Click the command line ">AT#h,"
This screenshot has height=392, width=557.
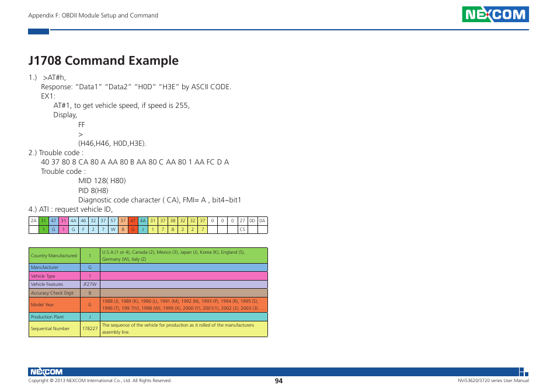click(x=54, y=78)
